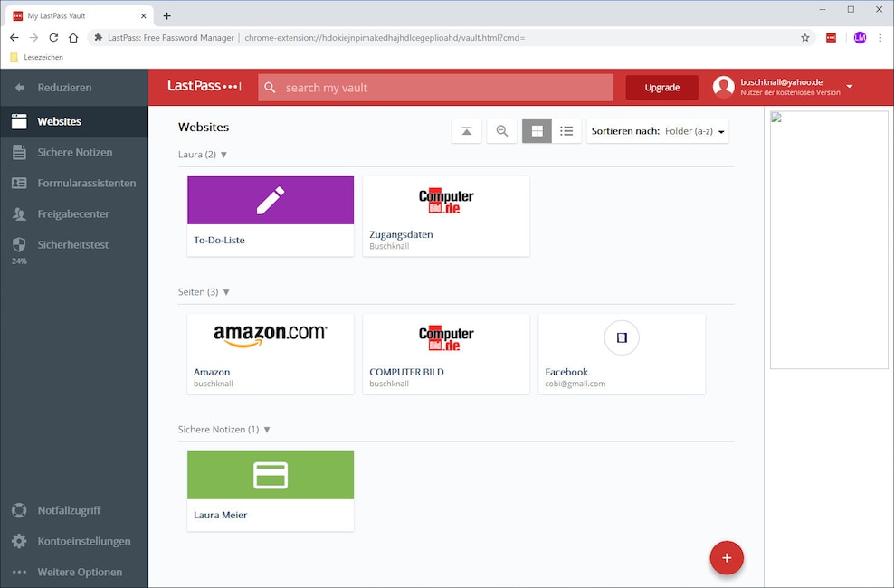
Task: Click the address bar URL
Action: coord(385,38)
